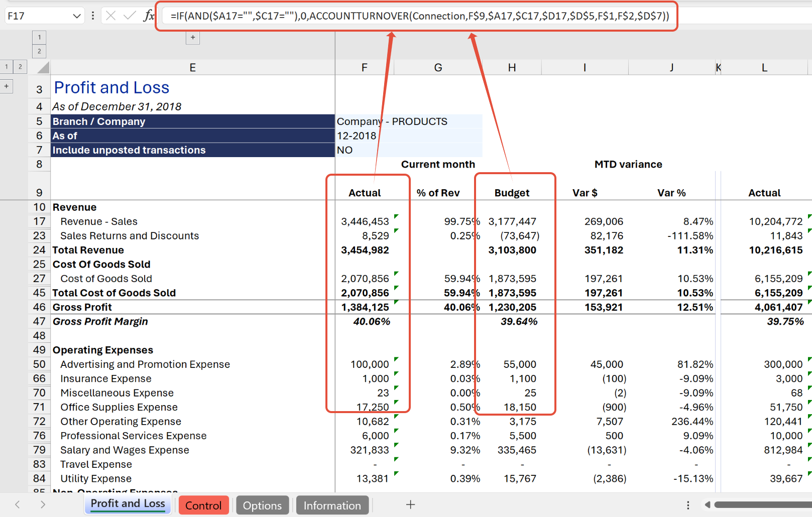Add a new sheet with plus icon
The height and width of the screenshot is (517, 812).
[410, 505]
